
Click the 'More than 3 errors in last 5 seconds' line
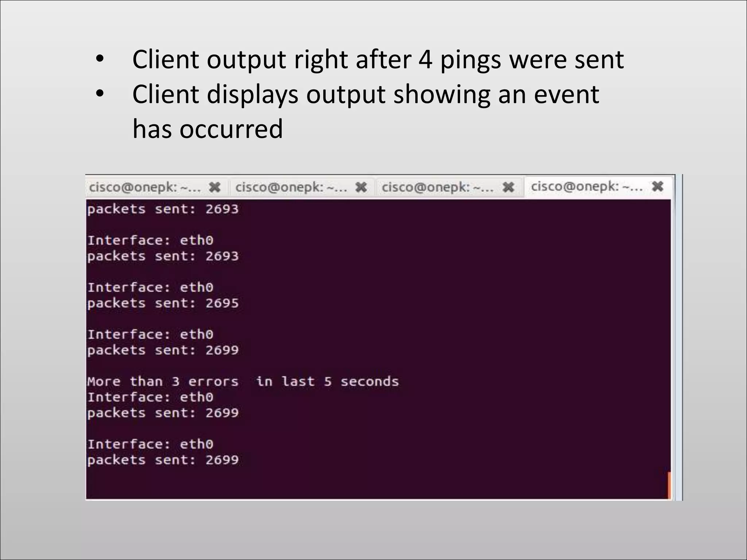tap(243, 382)
